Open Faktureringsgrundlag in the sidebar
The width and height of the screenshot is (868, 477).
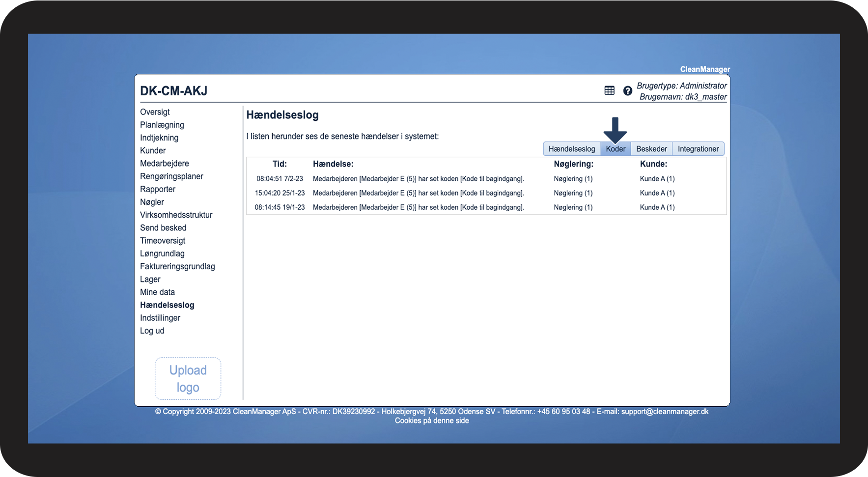(177, 266)
